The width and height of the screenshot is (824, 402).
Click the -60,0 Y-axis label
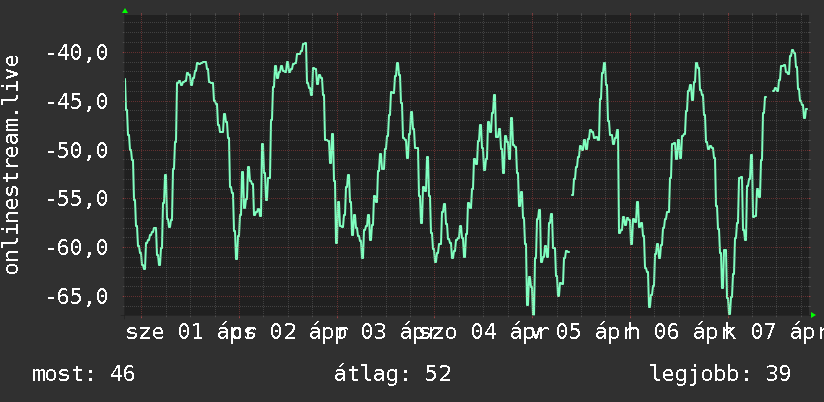click(x=77, y=248)
